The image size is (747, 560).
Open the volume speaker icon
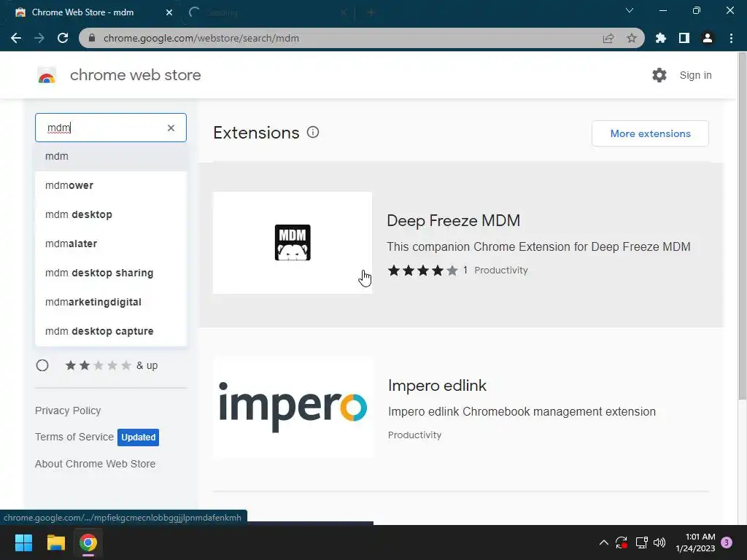[x=659, y=542]
